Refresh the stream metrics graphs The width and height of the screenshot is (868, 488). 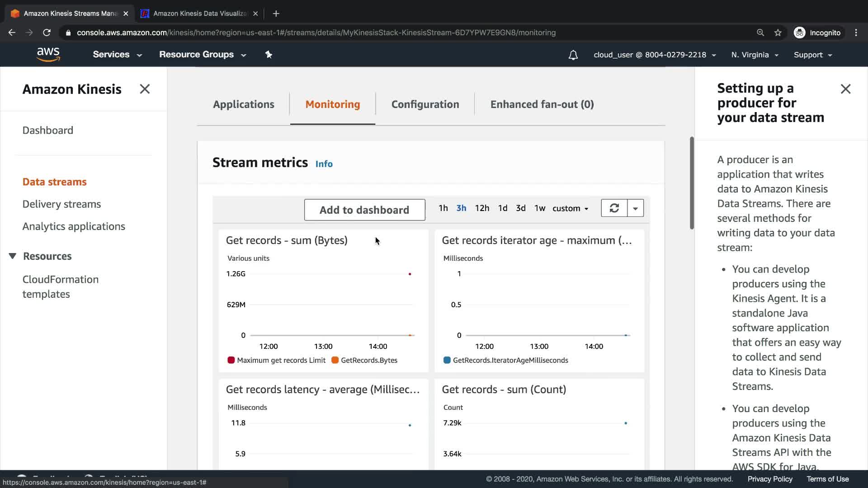pyautogui.click(x=614, y=208)
